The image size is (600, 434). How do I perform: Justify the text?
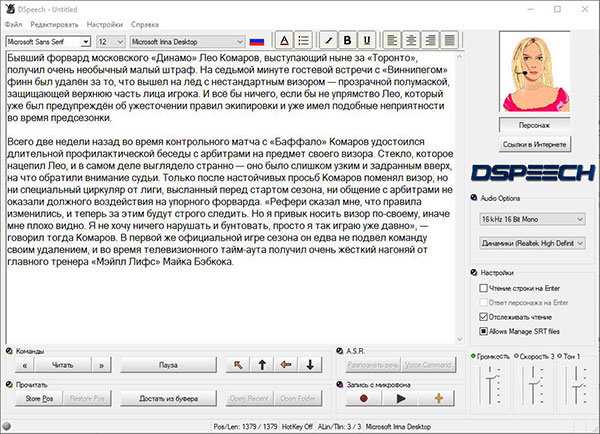click(450, 40)
